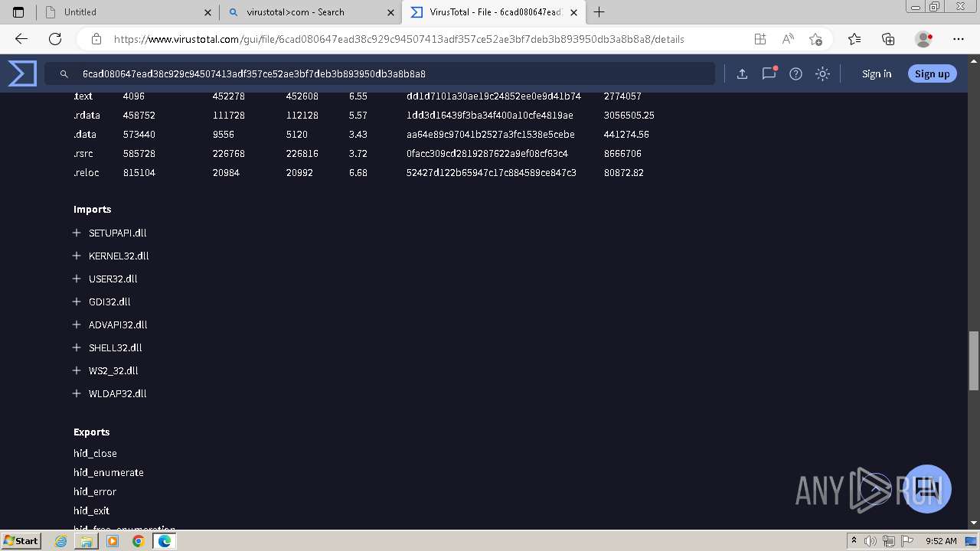Click the Exports section heading
The height and width of the screenshot is (551, 980).
pos(92,432)
